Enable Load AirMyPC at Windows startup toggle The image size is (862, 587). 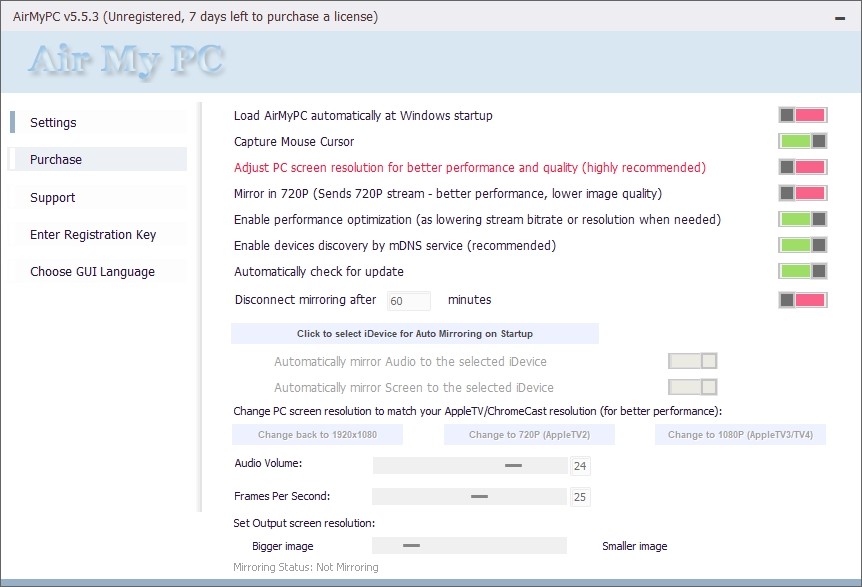click(x=803, y=115)
